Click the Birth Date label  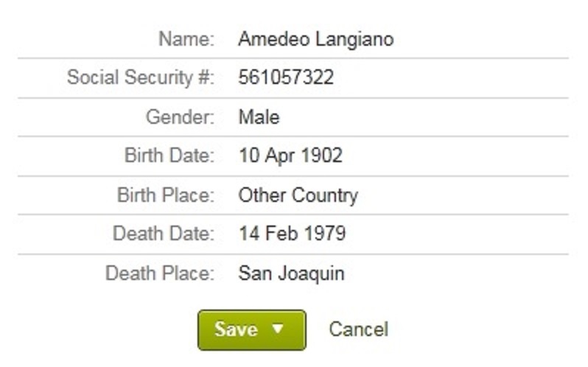point(169,156)
